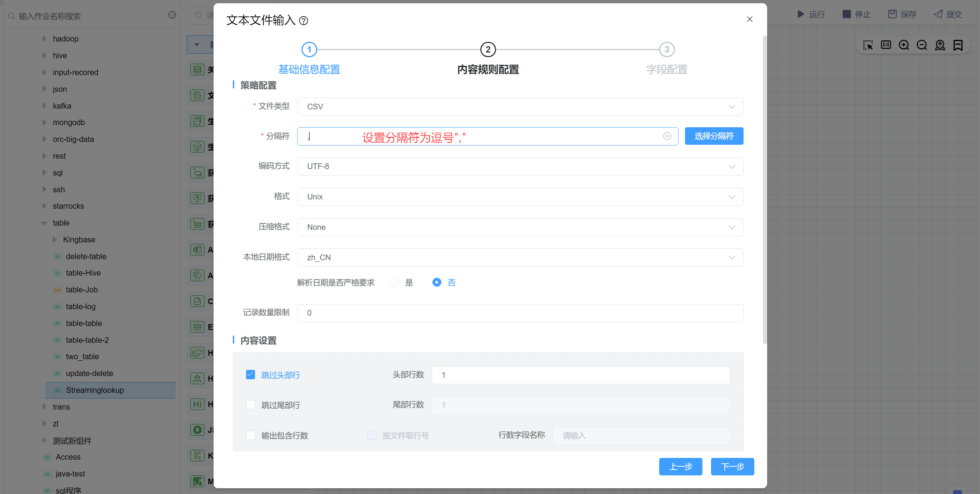Click the zoom in canvas icon
The height and width of the screenshot is (494, 980).
point(903,45)
